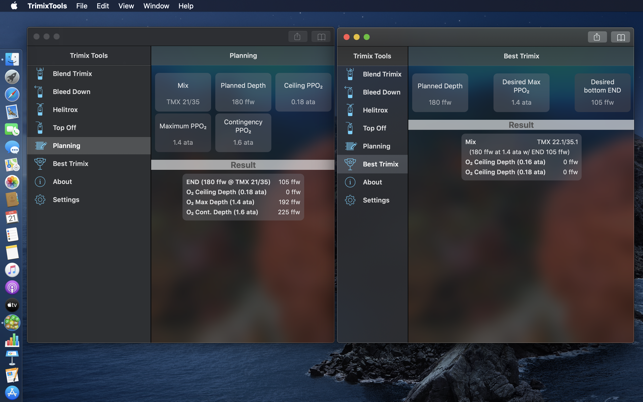643x402 pixels.
Task: Click Blend Trimix tank icon in right window
Action: (x=350, y=74)
